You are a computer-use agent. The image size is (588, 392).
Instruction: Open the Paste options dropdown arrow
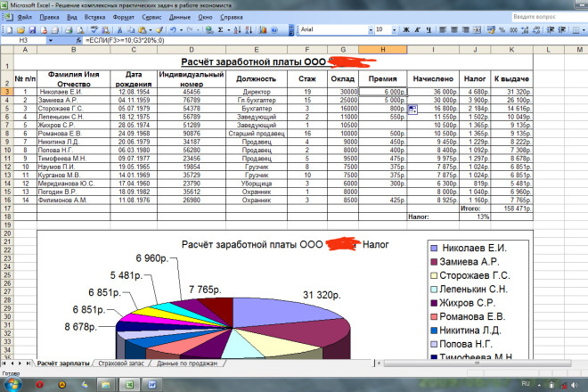pyautogui.click(x=151, y=30)
